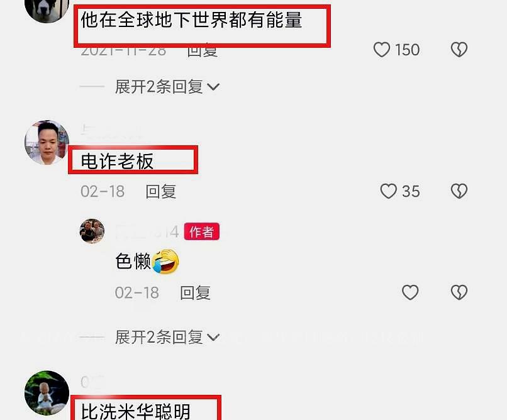The height and width of the screenshot is (420, 507).
Task: Open the author's small avatar
Action: click(92, 231)
